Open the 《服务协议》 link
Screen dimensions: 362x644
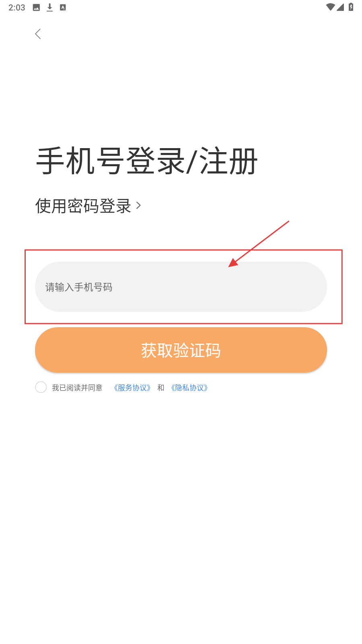pyautogui.click(x=132, y=388)
